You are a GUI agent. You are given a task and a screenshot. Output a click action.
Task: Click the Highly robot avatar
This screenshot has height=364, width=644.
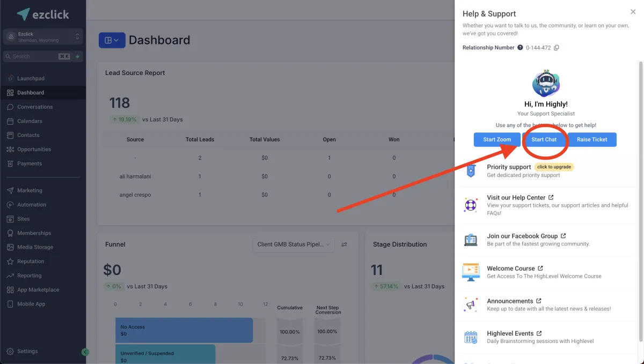coord(546,83)
